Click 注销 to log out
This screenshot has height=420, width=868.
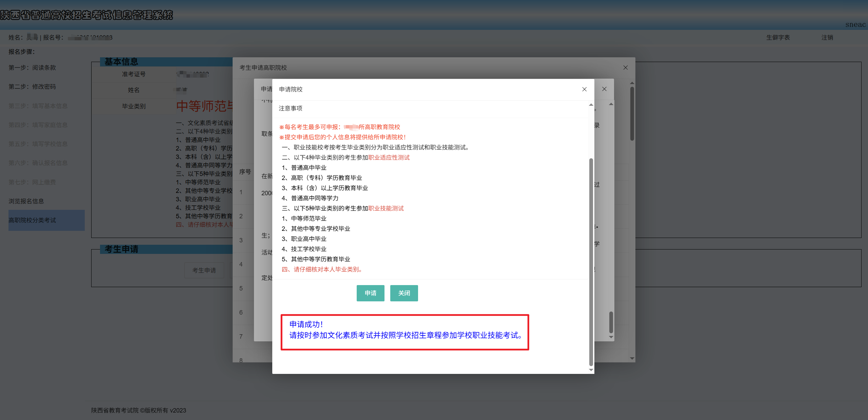(827, 37)
